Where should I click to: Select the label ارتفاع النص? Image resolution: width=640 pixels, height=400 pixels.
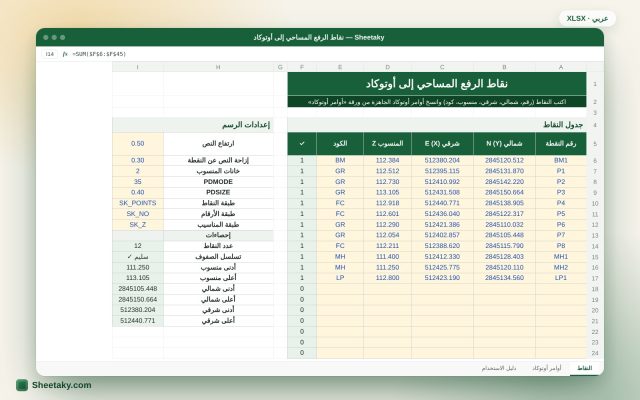(x=218, y=144)
